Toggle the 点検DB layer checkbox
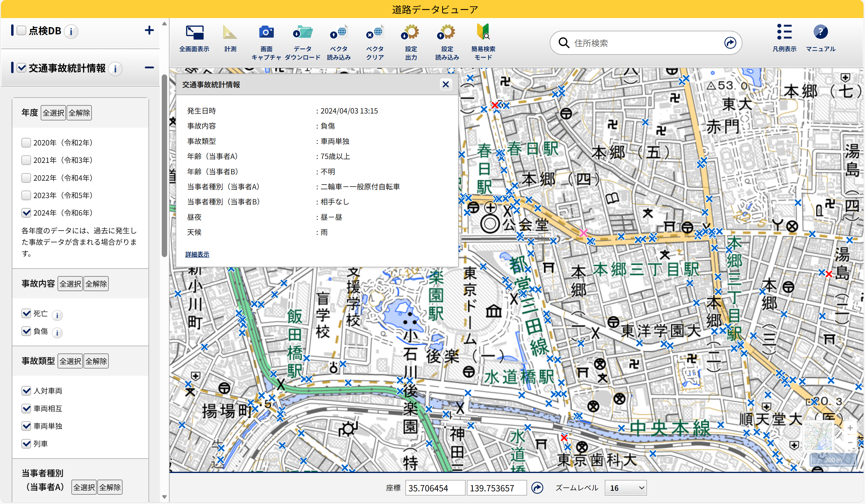865x504 pixels. coord(22,30)
